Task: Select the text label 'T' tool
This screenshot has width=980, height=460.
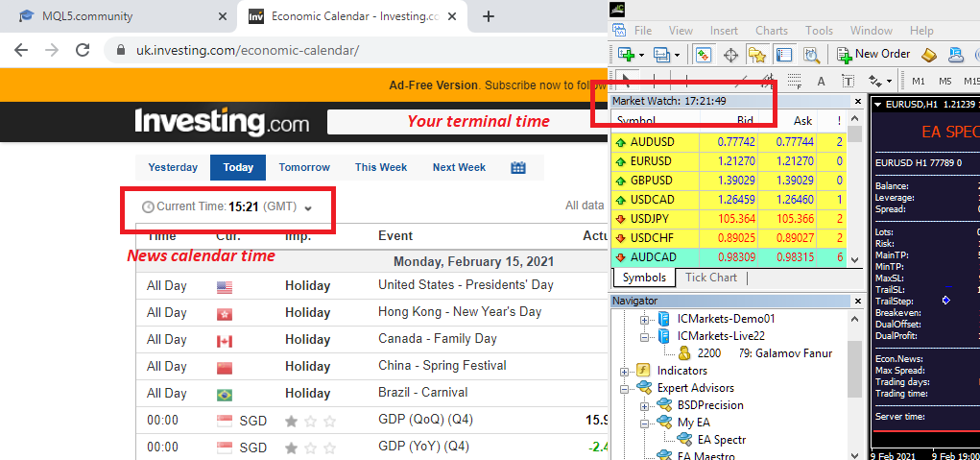Action: click(849, 82)
